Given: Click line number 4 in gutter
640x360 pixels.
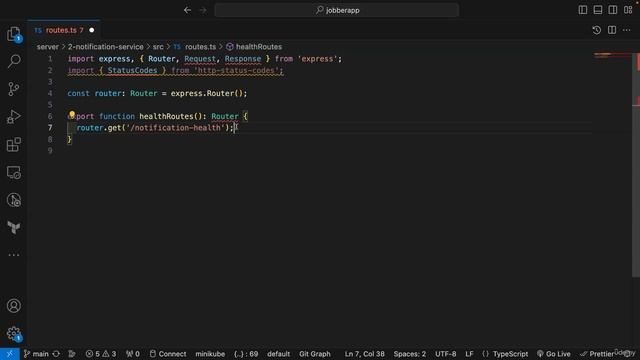Looking at the screenshot, I should coord(50,93).
